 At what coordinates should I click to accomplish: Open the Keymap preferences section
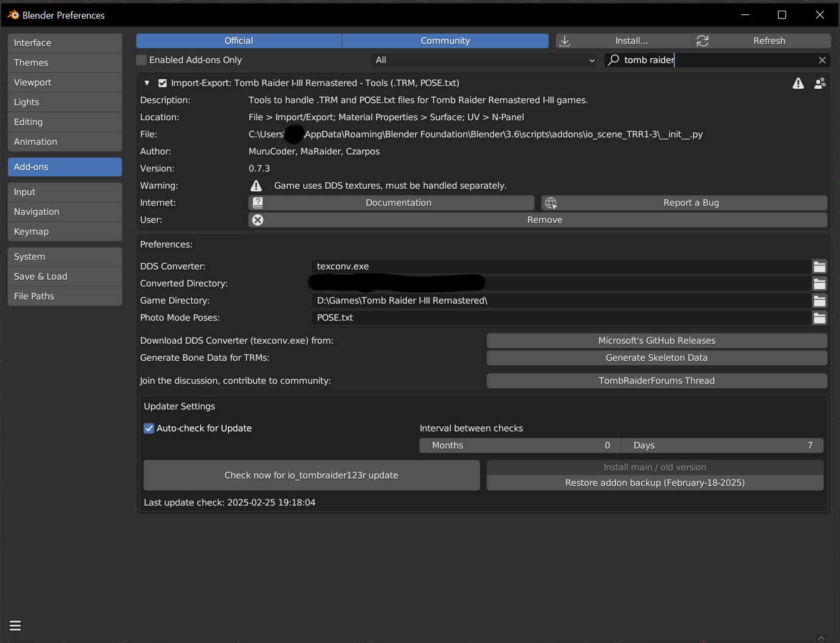(x=65, y=232)
